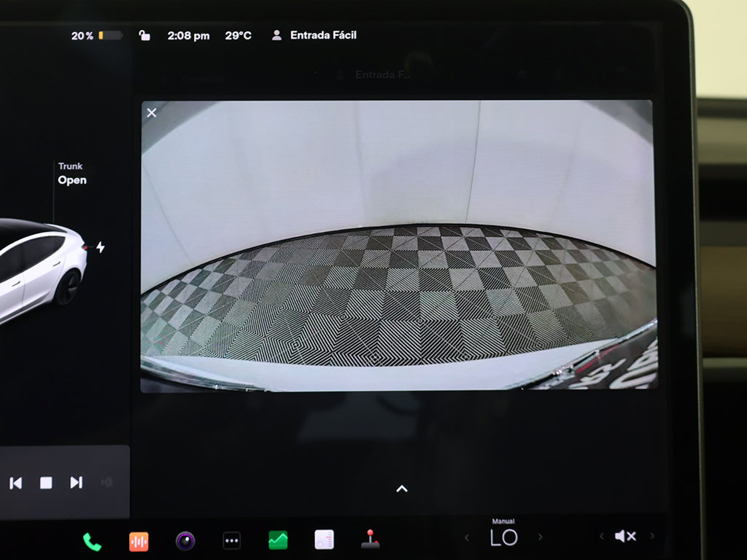The width and height of the screenshot is (747, 560).
Task: Tap the driver profile person icon
Action: [x=276, y=35]
